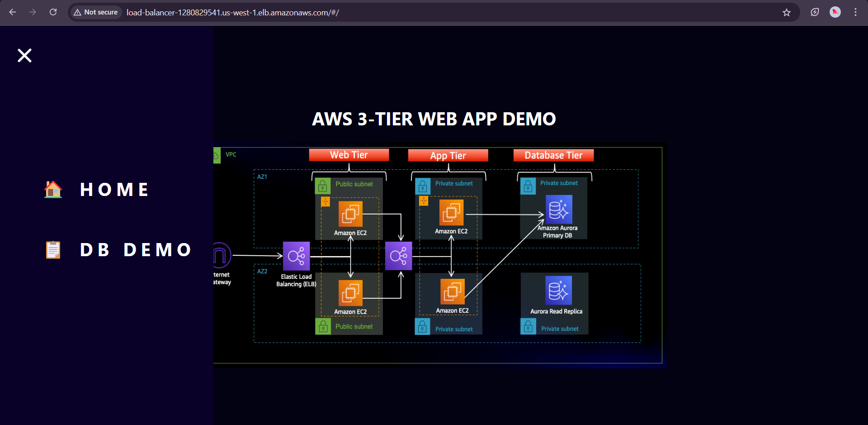This screenshot has height=425, width=868.
Task: Click the lock icon of AZ2 database Private subnet
Action: [x=528, y=326]
